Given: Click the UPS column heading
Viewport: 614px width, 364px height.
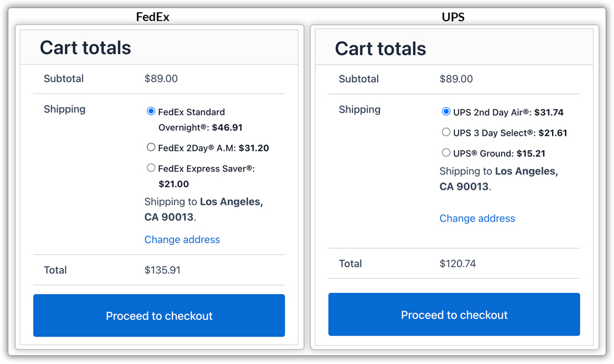Looking at the screenshot, I should [x=453, y=17].
